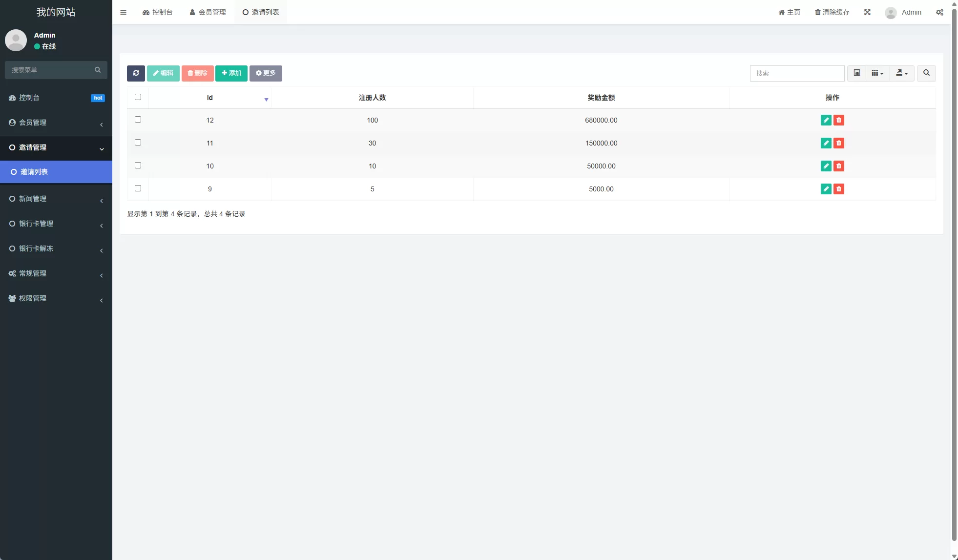
Task: Open settings gears icon at top right
Action: click(x=939, y=12)
